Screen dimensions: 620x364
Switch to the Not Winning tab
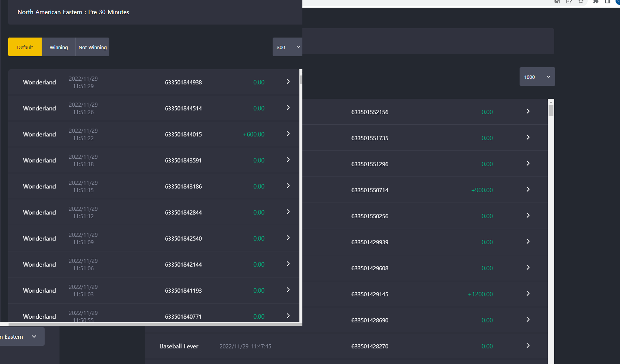click(93, 47)
